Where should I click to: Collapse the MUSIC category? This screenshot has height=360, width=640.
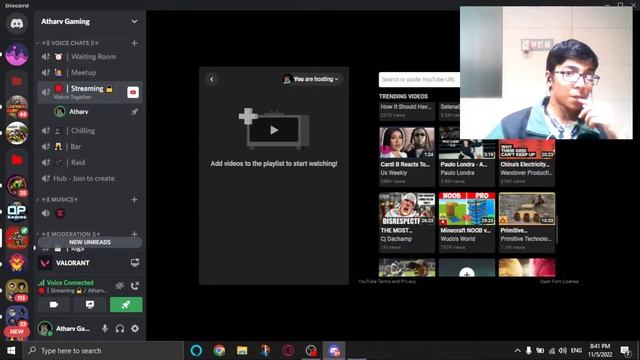pos(58,200)
